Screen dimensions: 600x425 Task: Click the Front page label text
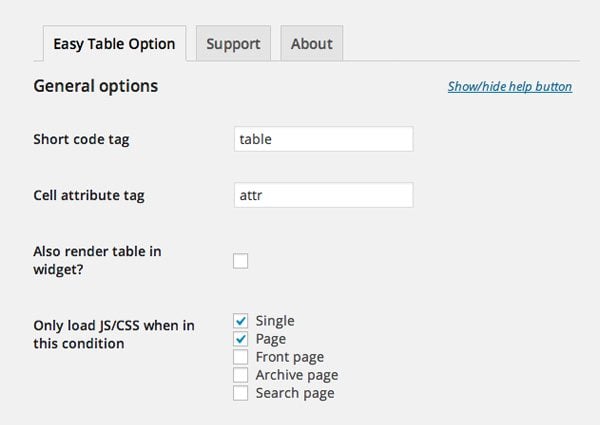click(290, 357)
